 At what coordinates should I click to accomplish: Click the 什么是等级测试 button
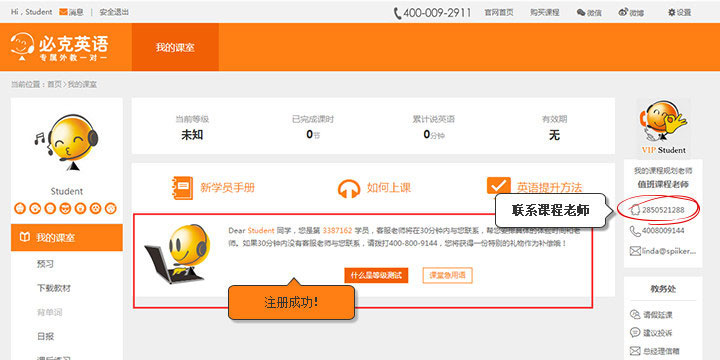(376, 276)
